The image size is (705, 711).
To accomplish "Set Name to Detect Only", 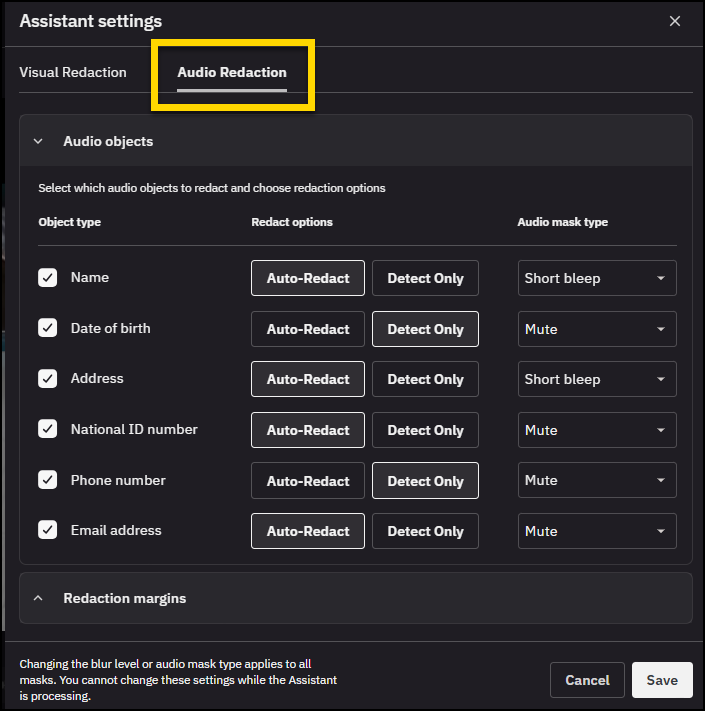I will (425, 278).
